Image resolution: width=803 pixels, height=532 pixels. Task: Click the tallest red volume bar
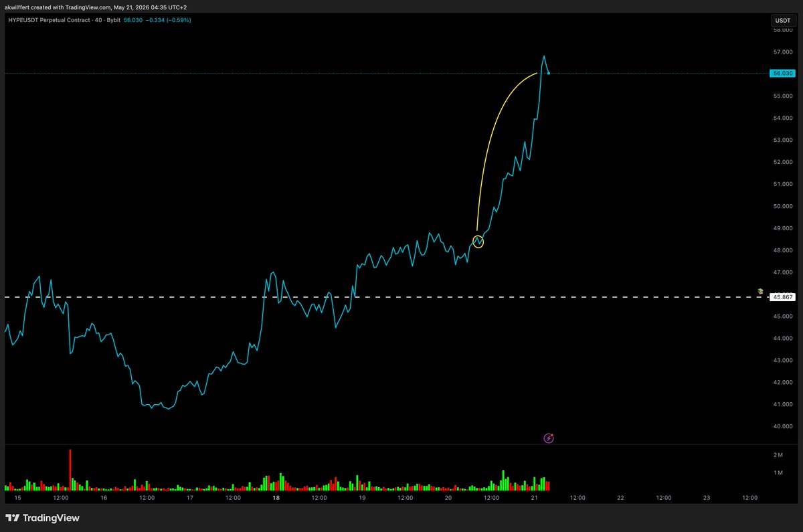point(70,470)
